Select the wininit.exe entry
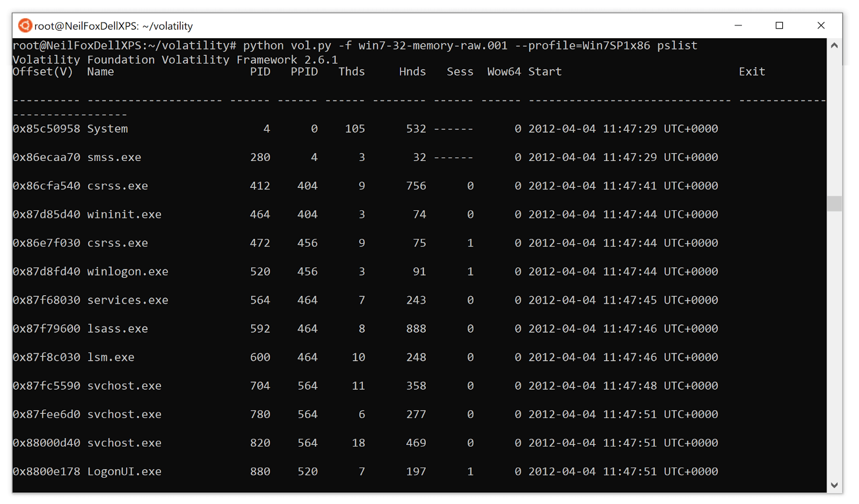The width and height of the screenshot is (859, 504). (x=124, y=214)
